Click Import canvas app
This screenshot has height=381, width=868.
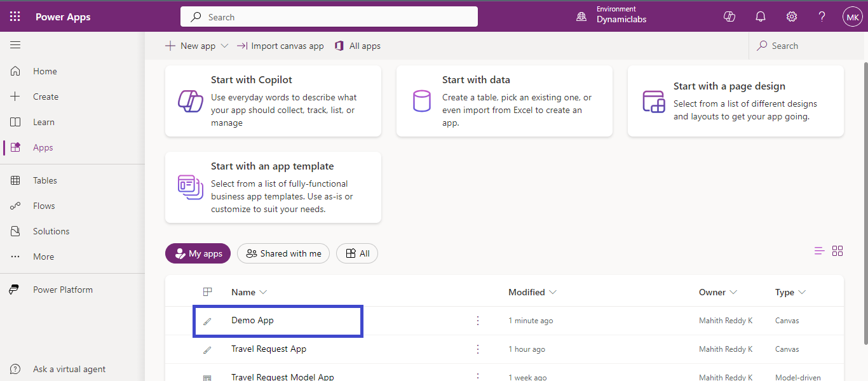tap(280, 46)
